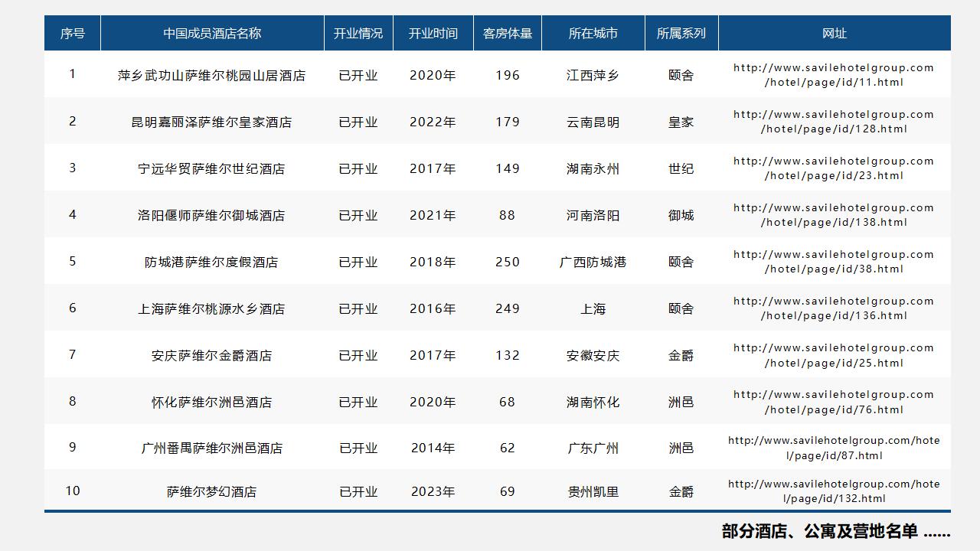Screen dimensions: 980x551
Task: Click opening year 2014年
Action: pos(433,448)
